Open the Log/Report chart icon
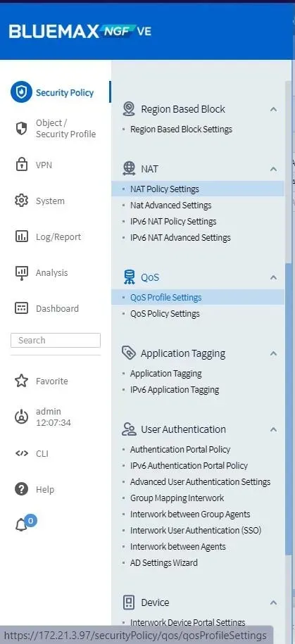The image size is (295, 644). 21,236
